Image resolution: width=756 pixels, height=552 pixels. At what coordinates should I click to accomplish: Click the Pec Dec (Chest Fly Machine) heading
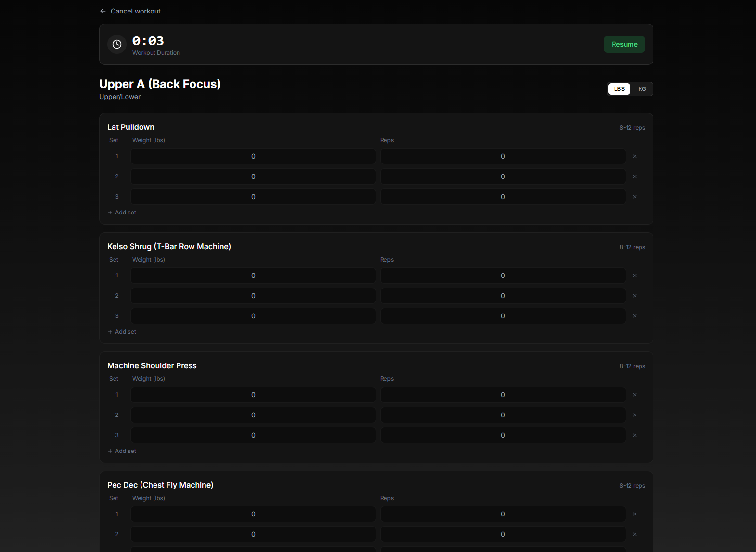(x=160, y=485)
